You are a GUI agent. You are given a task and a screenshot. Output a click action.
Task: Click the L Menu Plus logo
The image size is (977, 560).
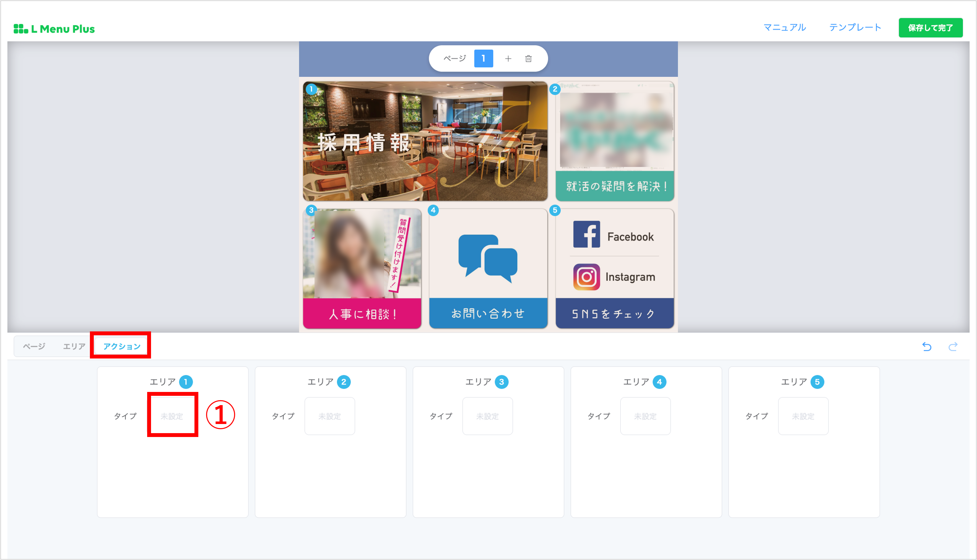click(x=54, y=29)
